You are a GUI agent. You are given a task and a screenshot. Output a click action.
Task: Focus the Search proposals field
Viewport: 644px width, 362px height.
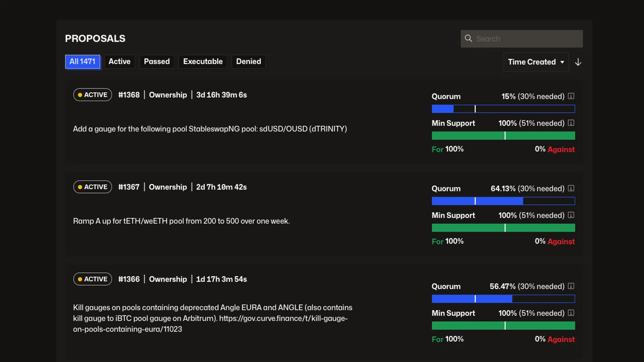click(x=522, y=39)
